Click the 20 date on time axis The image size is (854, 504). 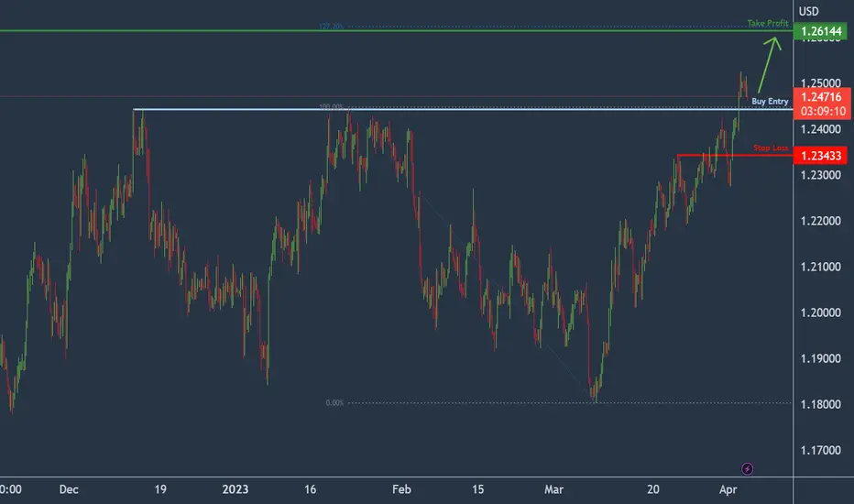[x=653, y=489]
